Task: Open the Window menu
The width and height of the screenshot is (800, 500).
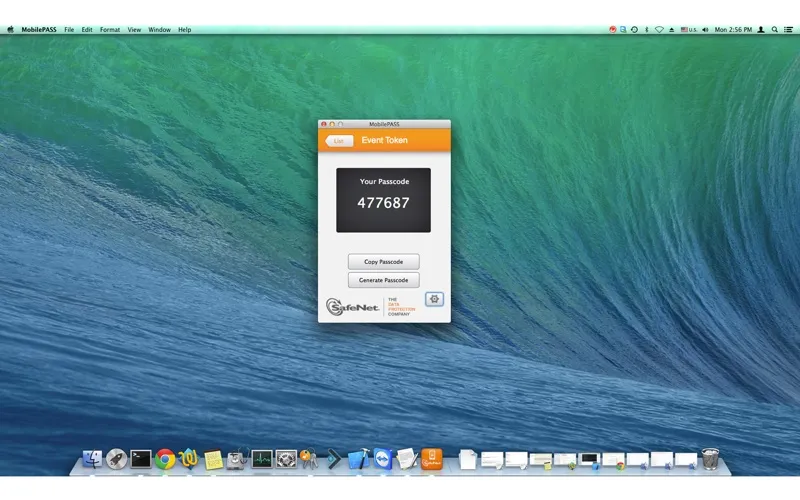Action: point(159,30)
